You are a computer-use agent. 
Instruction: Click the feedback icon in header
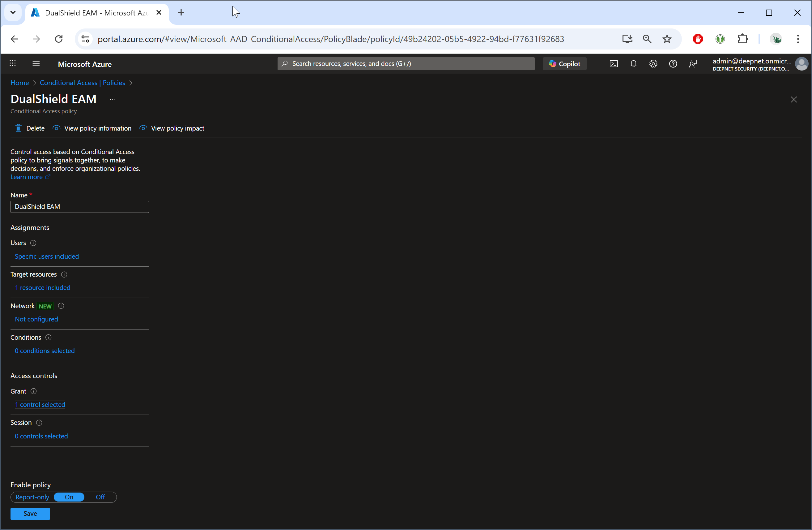(693, 64)
